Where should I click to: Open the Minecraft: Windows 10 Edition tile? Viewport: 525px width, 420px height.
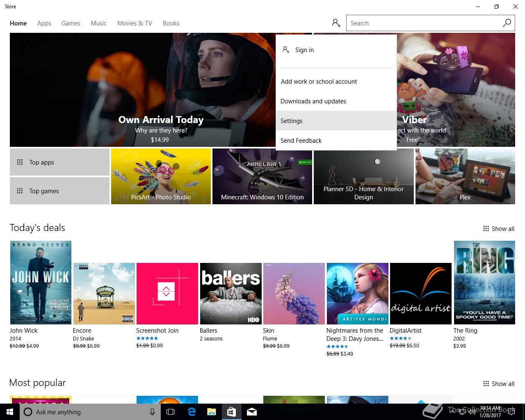[262, 176]
